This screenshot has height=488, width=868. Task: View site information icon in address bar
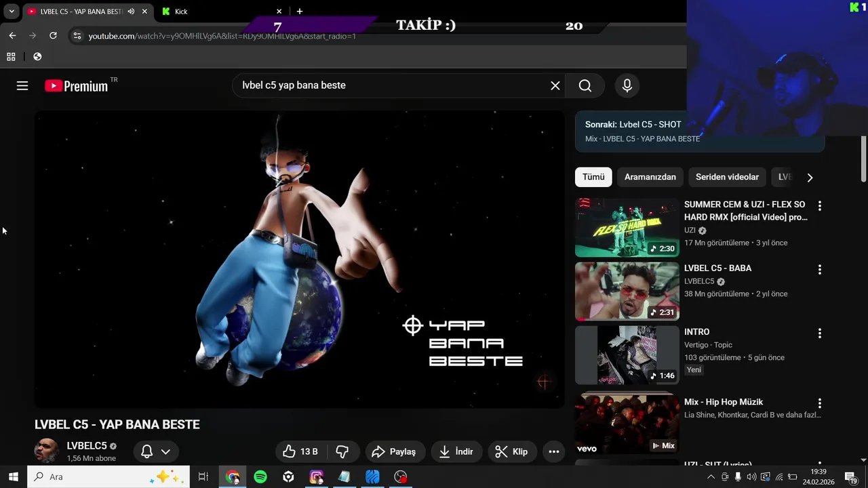[x=77, y=36]
